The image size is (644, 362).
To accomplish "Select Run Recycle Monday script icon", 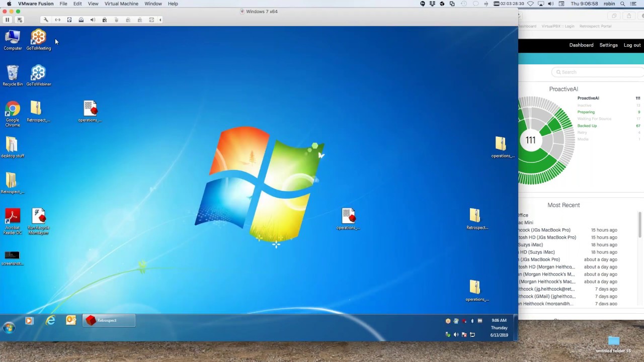I will 39,222.
